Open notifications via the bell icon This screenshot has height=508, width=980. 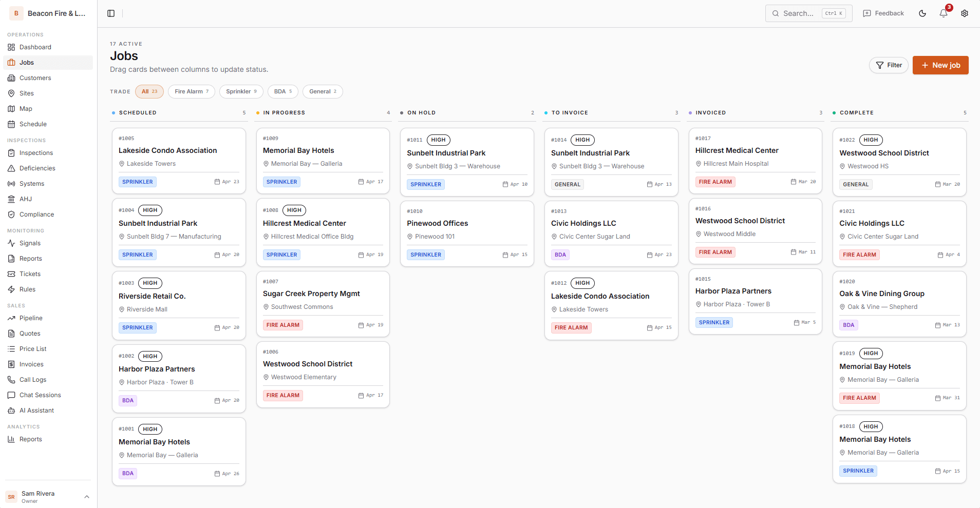(x=943, y=13)
